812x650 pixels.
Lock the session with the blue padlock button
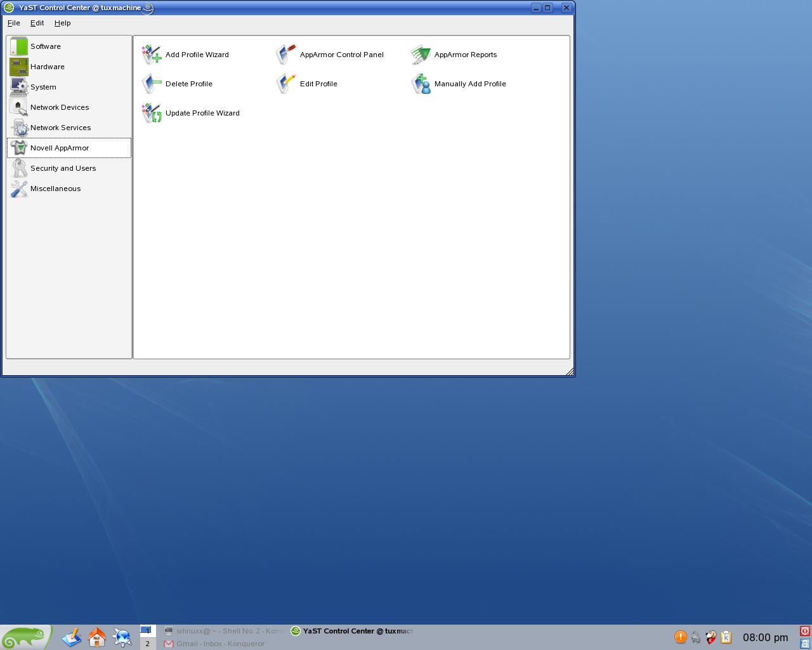805,644
